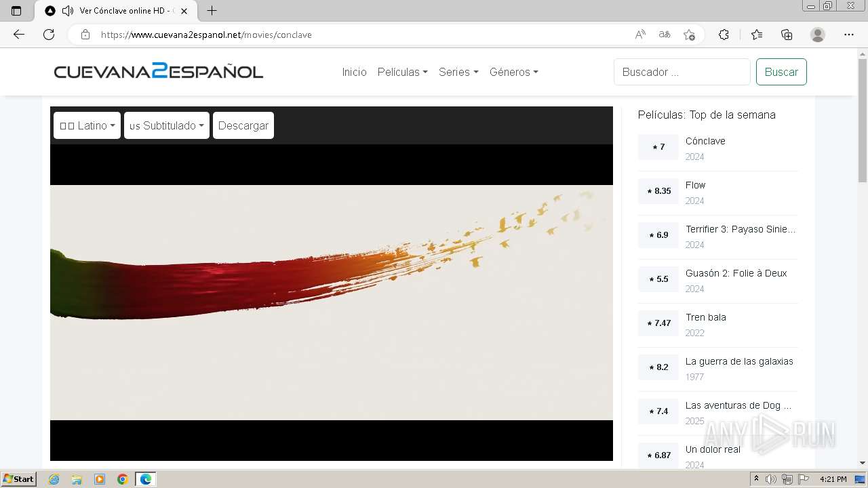The width and height of the screenshot is (868, 488).
Task: Open La guerra de las galaxias
Action: click(x=739, y=361)
